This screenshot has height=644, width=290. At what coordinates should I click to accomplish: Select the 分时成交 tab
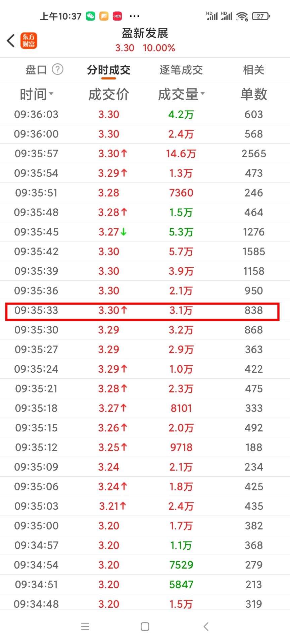[109, 70]
